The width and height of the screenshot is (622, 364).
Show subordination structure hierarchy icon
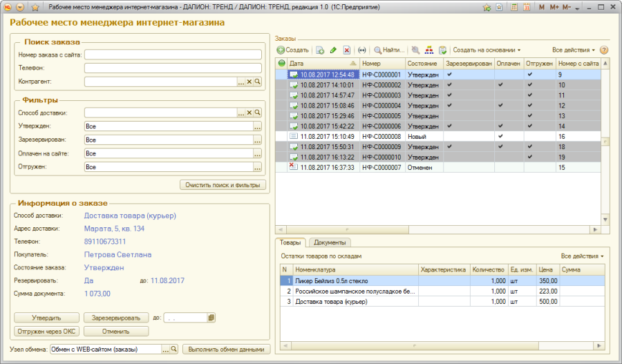click(428, 50)
